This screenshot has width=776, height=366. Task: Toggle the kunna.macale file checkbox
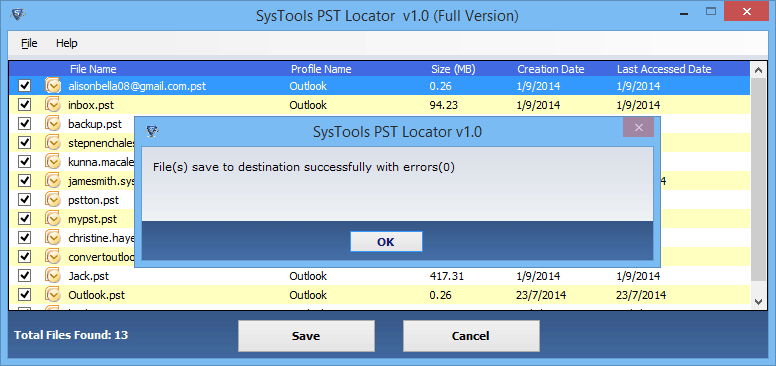click(24, 162)
